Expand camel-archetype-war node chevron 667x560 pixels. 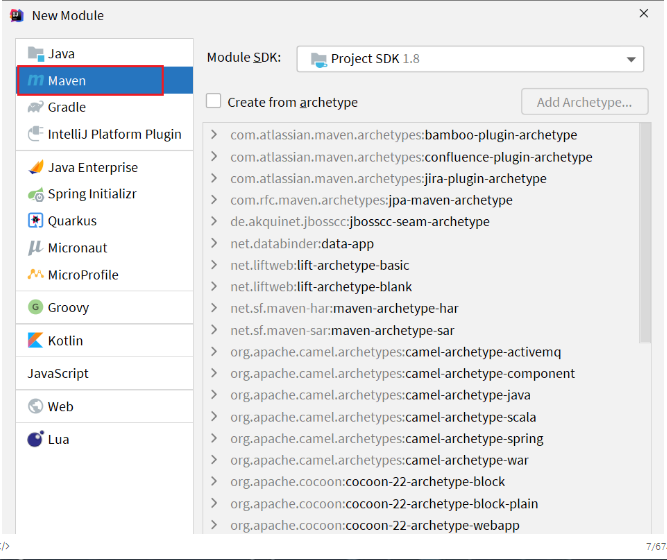(214, 460)
